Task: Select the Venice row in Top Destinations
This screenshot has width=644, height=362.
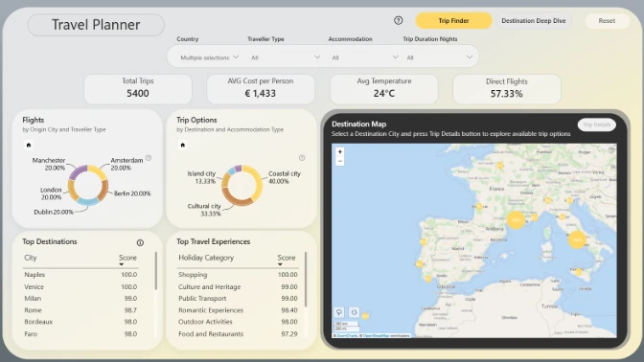Action: pos(80,286)
